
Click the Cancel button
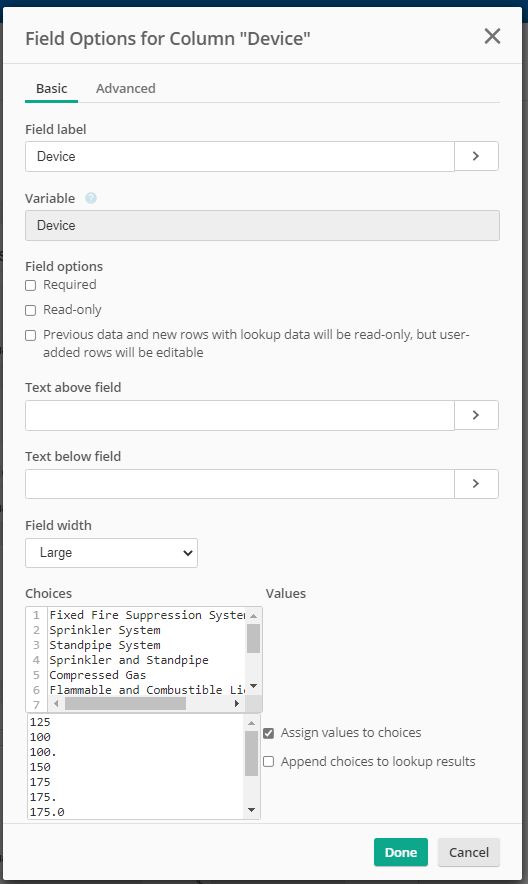(x=469, y=852)
